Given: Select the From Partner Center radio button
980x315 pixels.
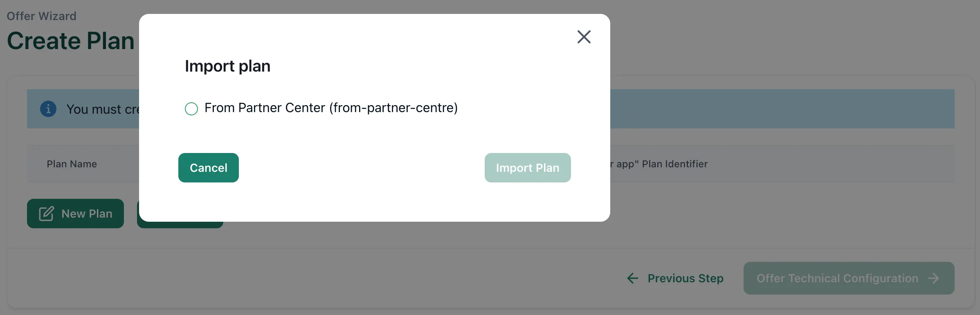Looking at the screenshot, I should (191, 108).
